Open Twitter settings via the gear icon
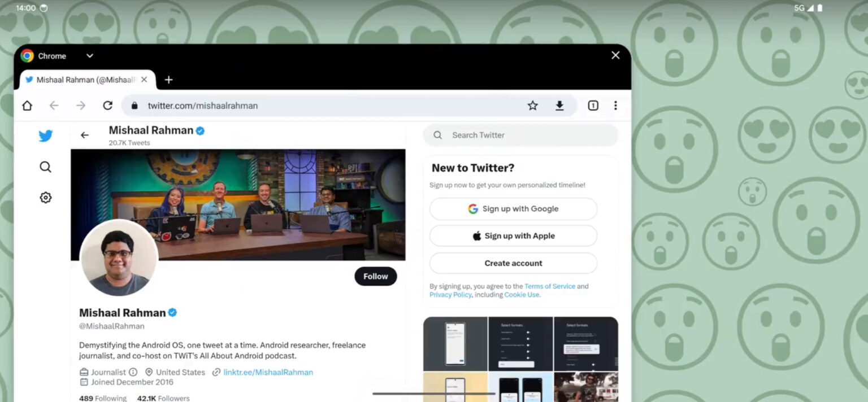The image size is (868, 402). 45,197
